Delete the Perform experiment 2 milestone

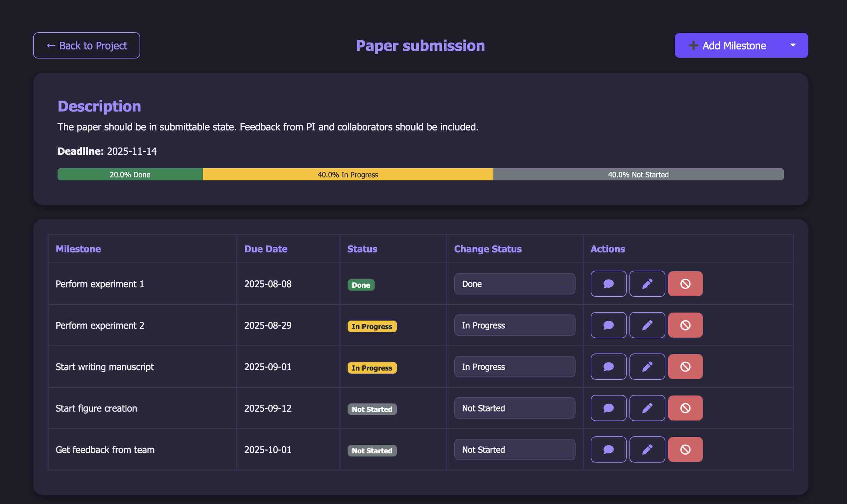point(685,325)
